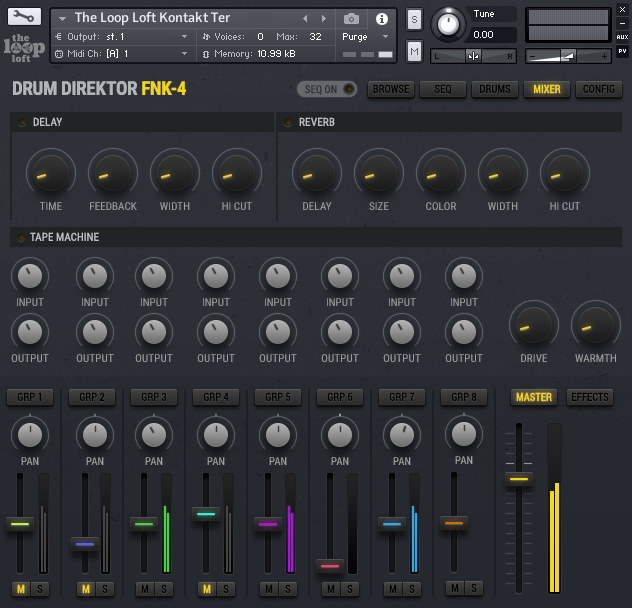
Task: Switch to the DRUMS tab
Action: [x=494, y=89]
